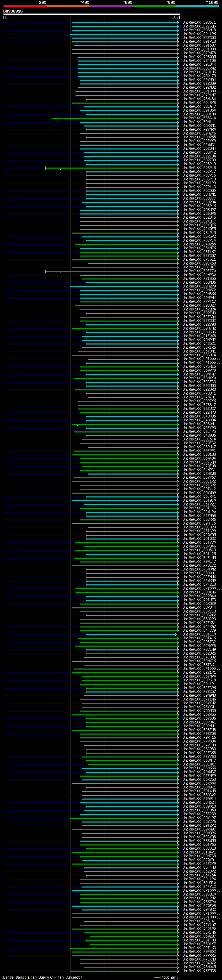Select the UniRef100_Q8H4S4 label
Screen dimensions: 222x980
tap(199, 99)
